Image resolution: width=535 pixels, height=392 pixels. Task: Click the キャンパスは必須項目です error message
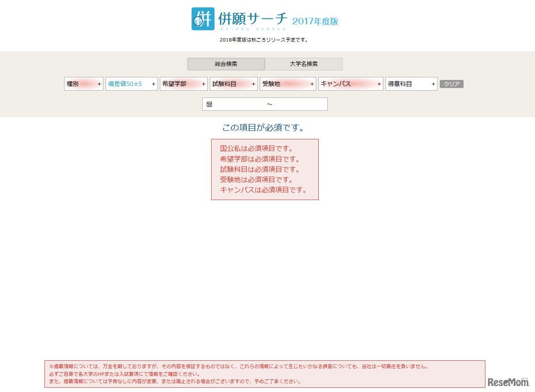pos(264,190)
